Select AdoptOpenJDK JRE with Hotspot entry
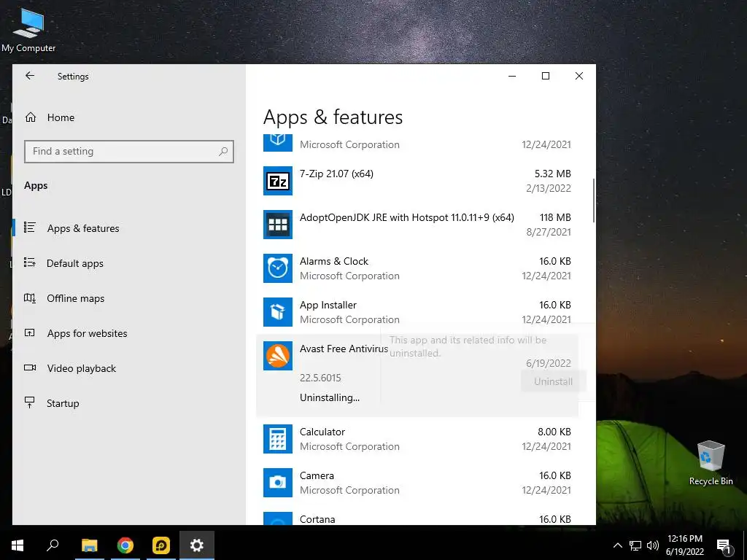747x560 pixels. [417, 225]
